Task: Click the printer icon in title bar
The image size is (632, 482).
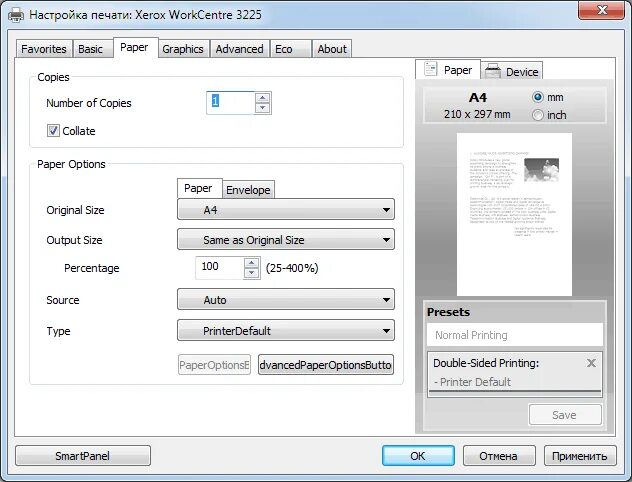Action: pos(17,15)
